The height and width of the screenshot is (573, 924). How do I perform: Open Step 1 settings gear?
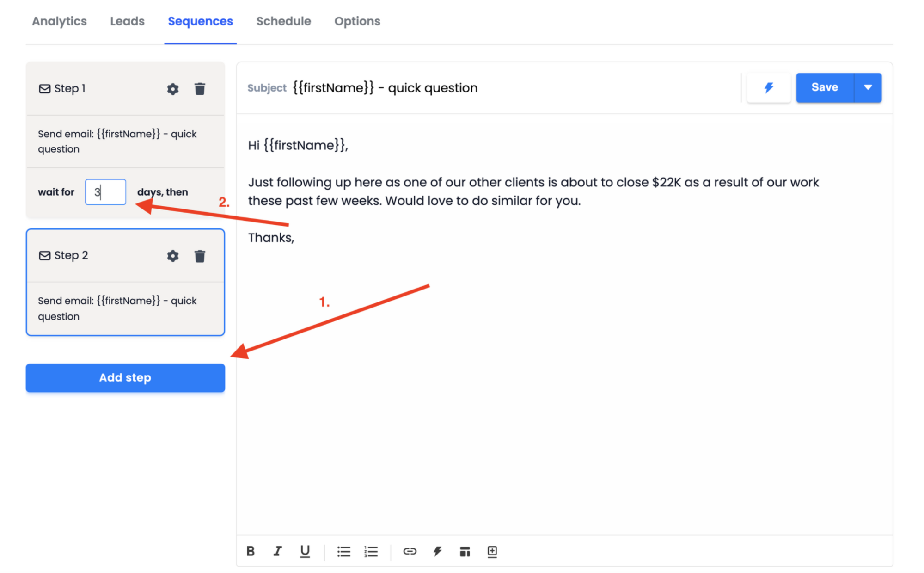(x=172, y=89)
